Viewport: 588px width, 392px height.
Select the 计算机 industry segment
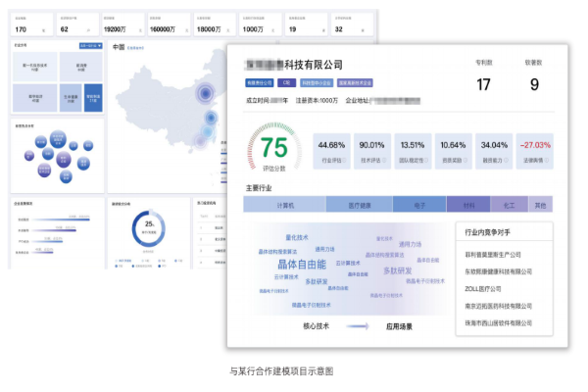tap(285, 205)
